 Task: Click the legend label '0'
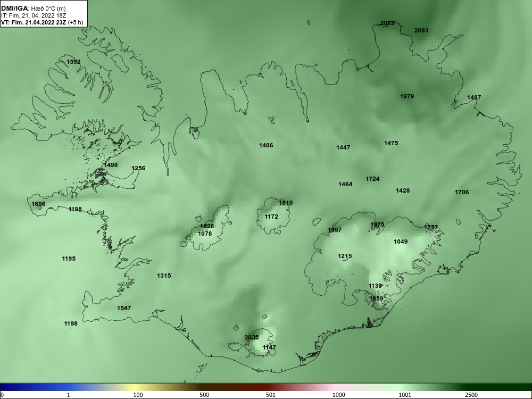2,395
